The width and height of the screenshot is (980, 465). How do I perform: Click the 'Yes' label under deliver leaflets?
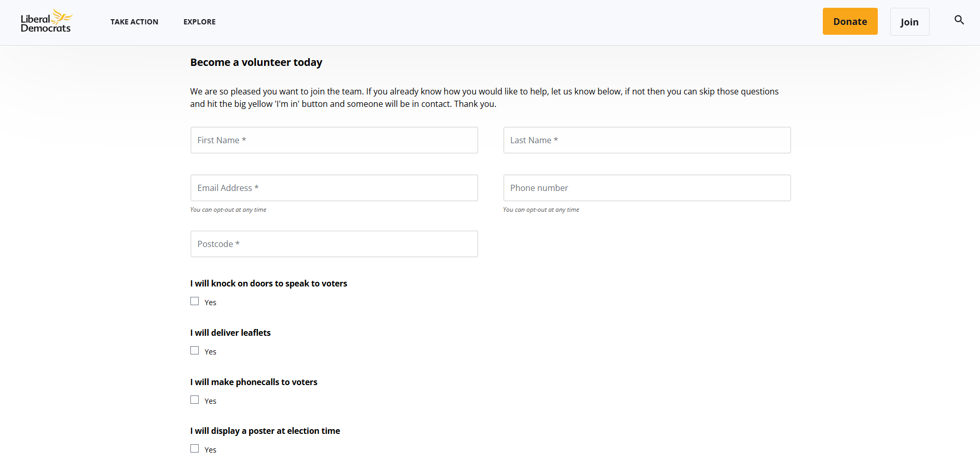click(x=210, y=352)
